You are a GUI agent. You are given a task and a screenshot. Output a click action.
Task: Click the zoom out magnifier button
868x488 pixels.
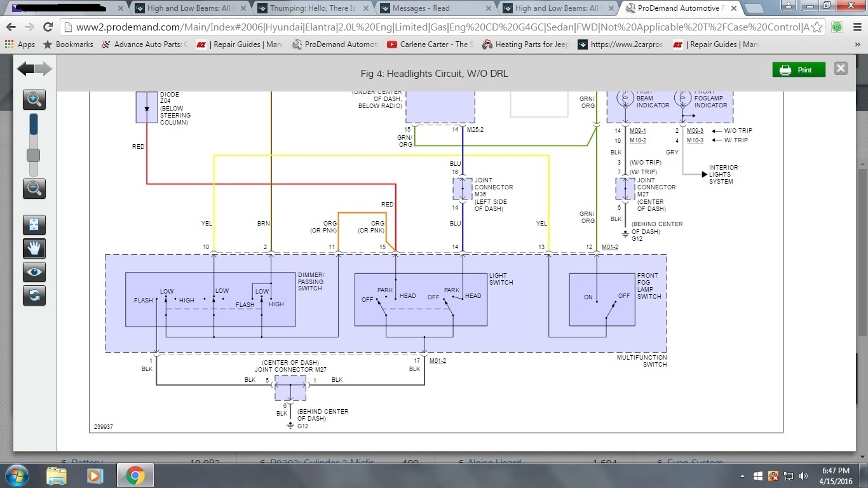[34, 188]
